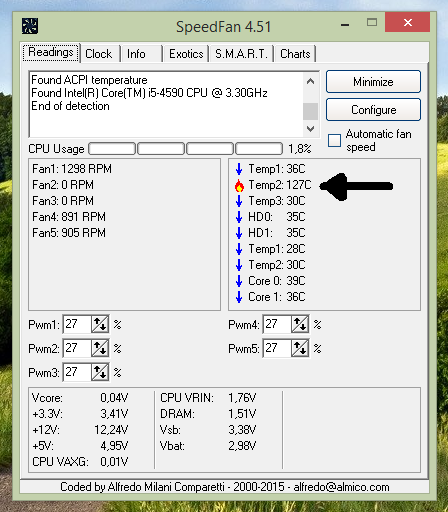The width and height of the screenshot is (448, 512).
Task: Click the down arrow icon beside Temp1: 28C
Action: [239, 249]
